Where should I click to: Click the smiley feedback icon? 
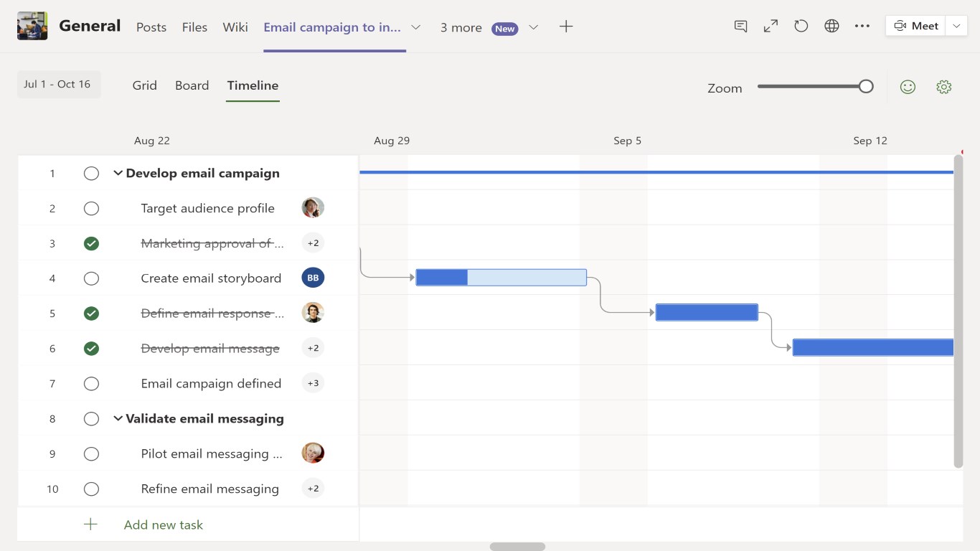point(908,87)
